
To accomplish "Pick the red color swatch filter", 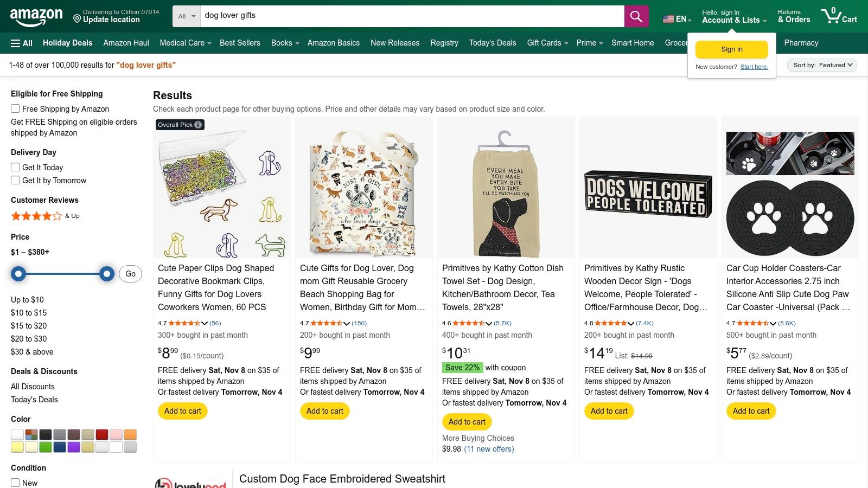I will 102,434.
